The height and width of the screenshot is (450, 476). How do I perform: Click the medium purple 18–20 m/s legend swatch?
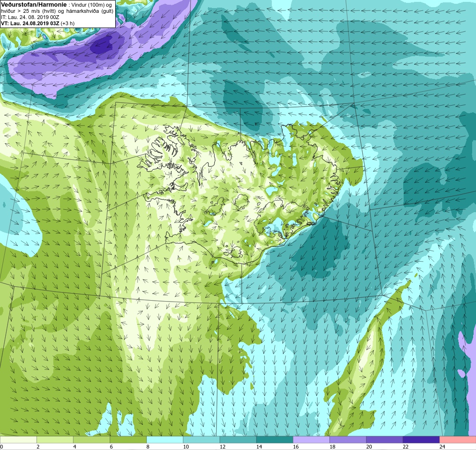point(348,440)
